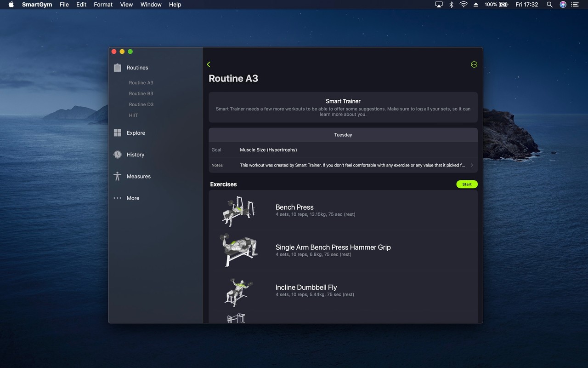Click the Incline Dumbbell Fly illustration

click(238, 292)
